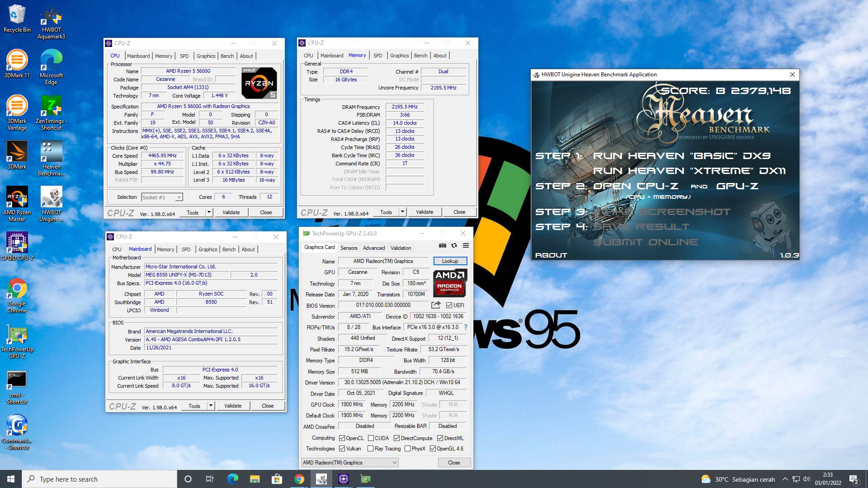The height and width of the screenshot is (488, 868).
Task: Click Save Result in Heaven app
Action: click(641, 226)
